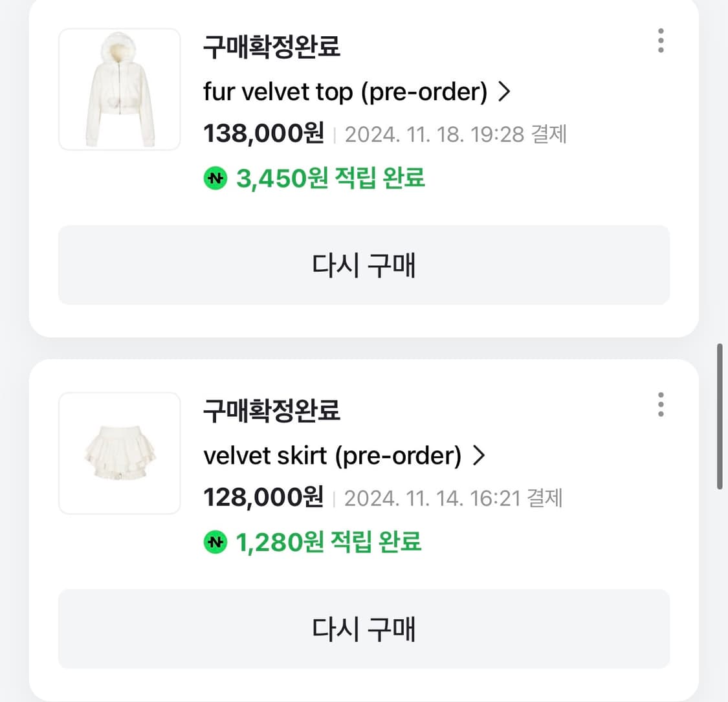Viewport: 728px width, 702px height.
Task: Open the velvet skirt product thumbnail
Action: pyautogui.click(x=119, y=452)
